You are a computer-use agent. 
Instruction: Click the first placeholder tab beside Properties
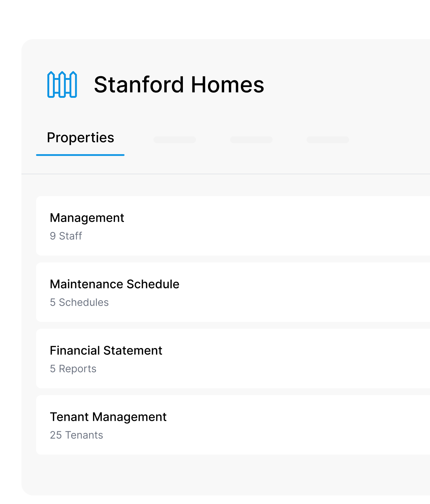coord(175,139)
